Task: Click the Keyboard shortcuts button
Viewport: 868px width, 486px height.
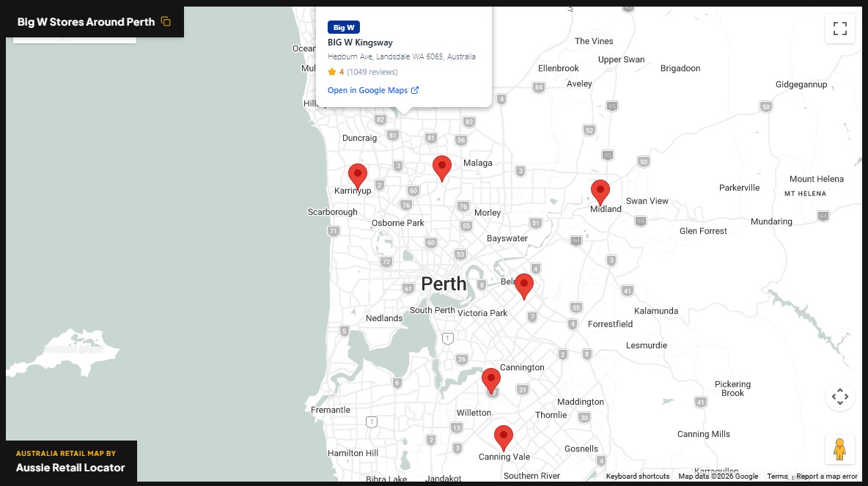Action: (638, 476)
